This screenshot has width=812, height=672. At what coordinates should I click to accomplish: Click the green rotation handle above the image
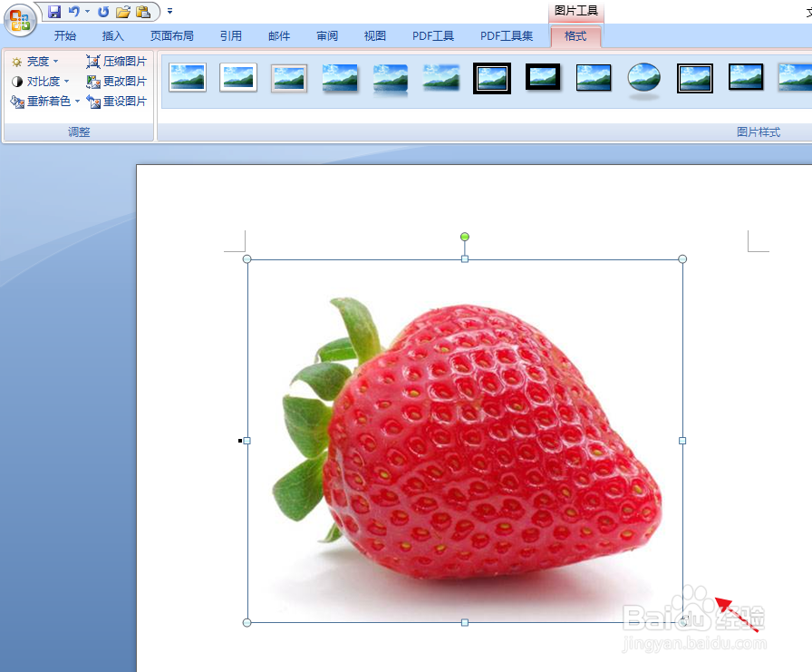click(x=465, y=237)
